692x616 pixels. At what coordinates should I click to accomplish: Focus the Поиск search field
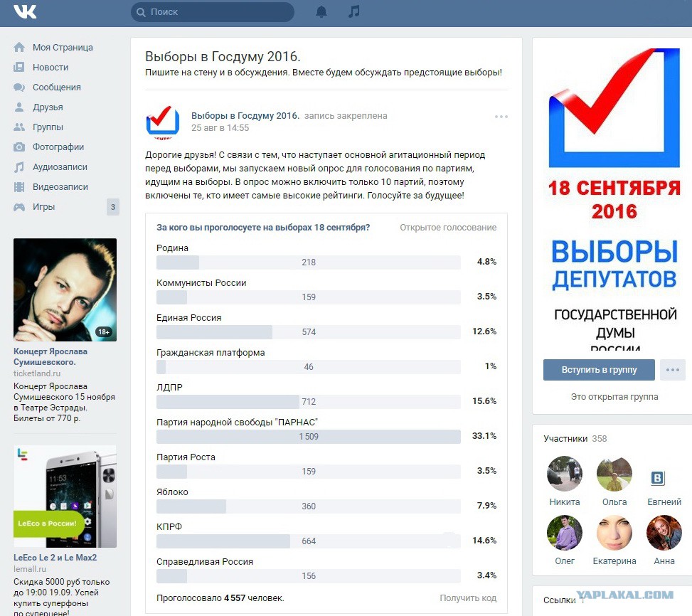tap(212, 12)
